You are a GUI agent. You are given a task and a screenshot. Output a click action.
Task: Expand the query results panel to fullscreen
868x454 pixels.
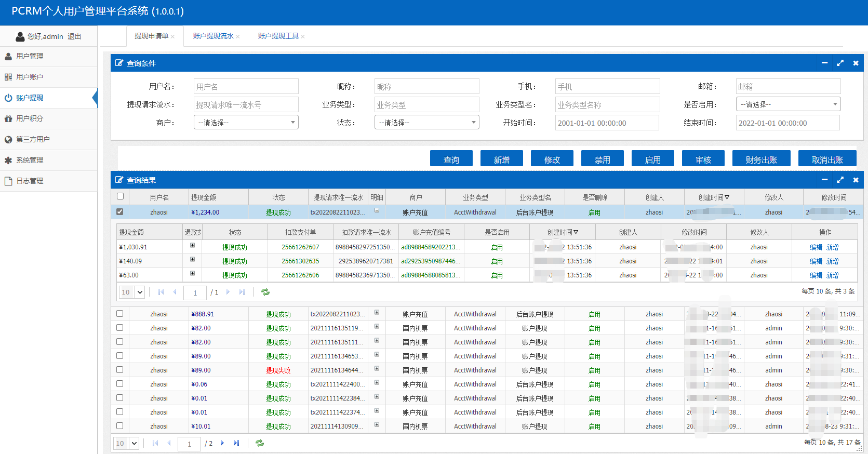840,180
